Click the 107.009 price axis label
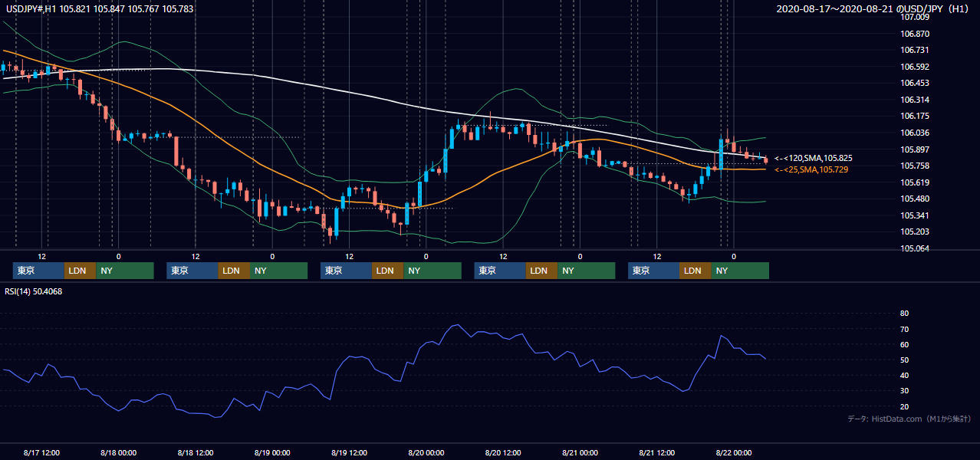Screen dimensions: 980x460 (915, 17)
